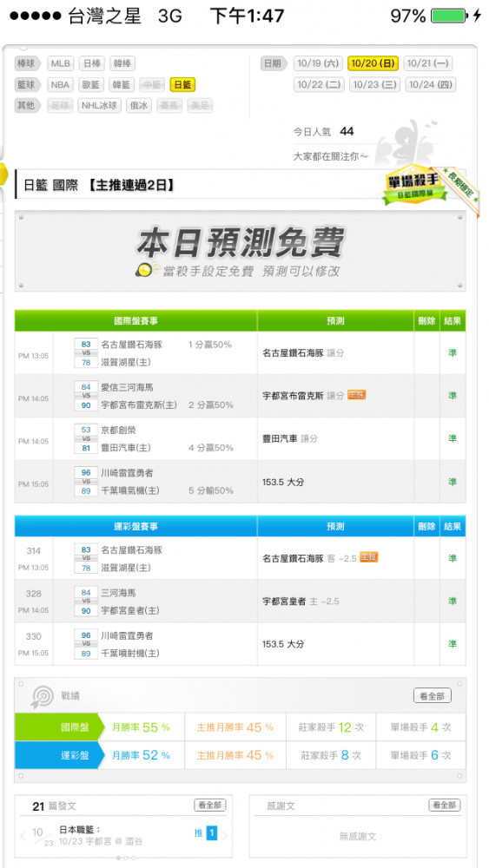Open 看全部 in the 戰績 panel
The image size is (489, 868).
tap(432, 696)
